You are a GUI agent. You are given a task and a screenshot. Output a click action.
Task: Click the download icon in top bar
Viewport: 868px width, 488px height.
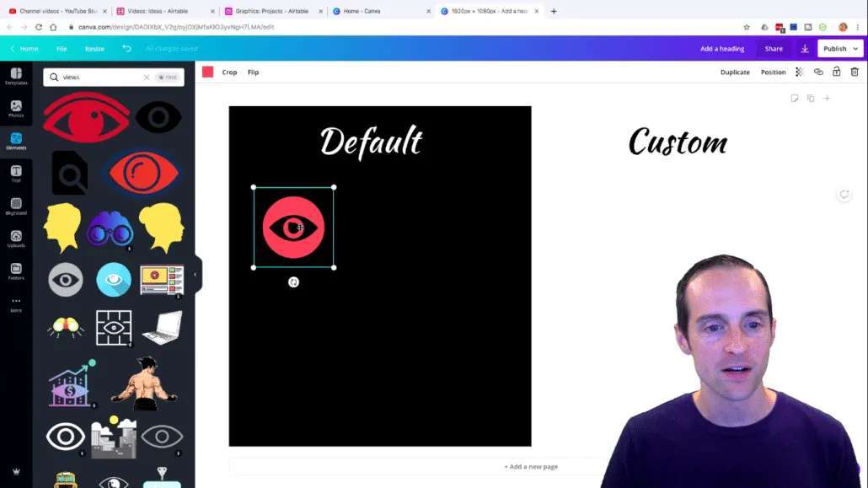point(805,49)
